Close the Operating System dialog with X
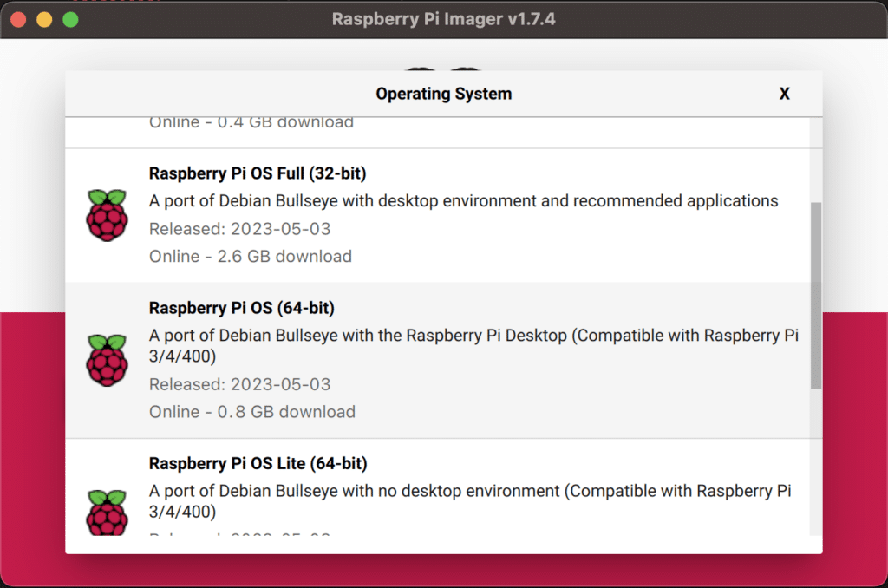This screenshot has width=888, height=588. tap(784, 94)
